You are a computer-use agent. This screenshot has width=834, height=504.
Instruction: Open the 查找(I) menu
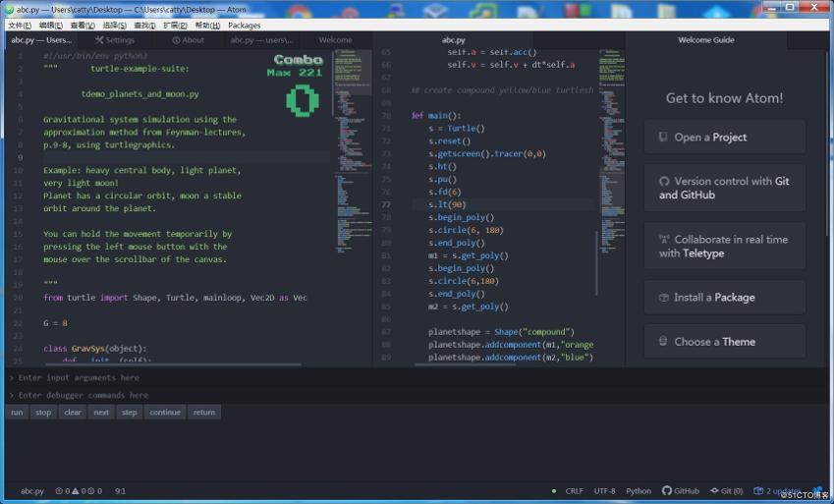click(144, 25)
